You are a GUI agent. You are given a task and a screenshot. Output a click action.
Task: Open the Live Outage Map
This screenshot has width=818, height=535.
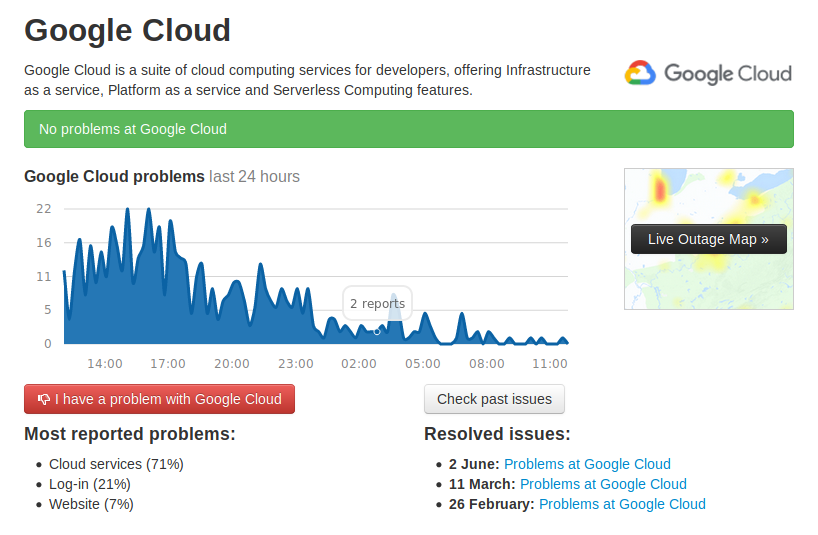point(708,239)
